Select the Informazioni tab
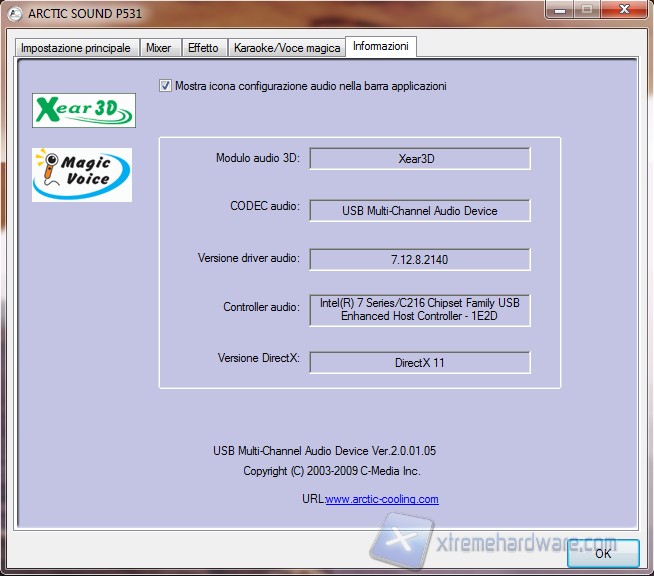 click(x=380, y=47)
